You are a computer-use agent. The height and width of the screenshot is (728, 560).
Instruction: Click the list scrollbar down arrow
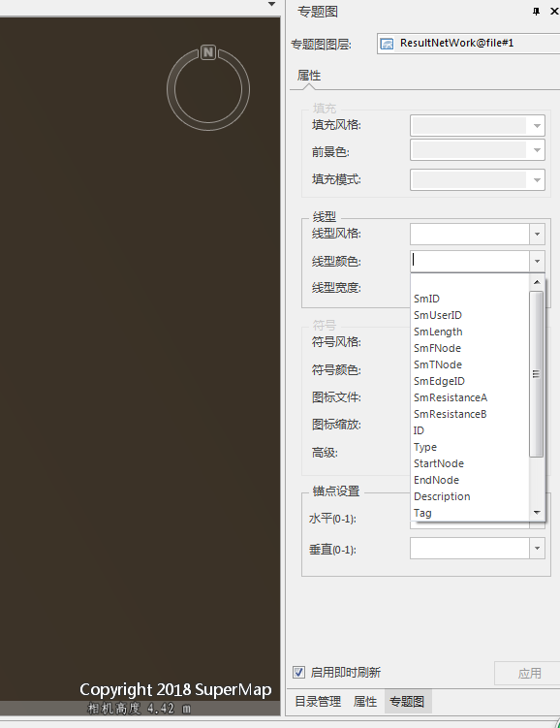tap(537, 513)
